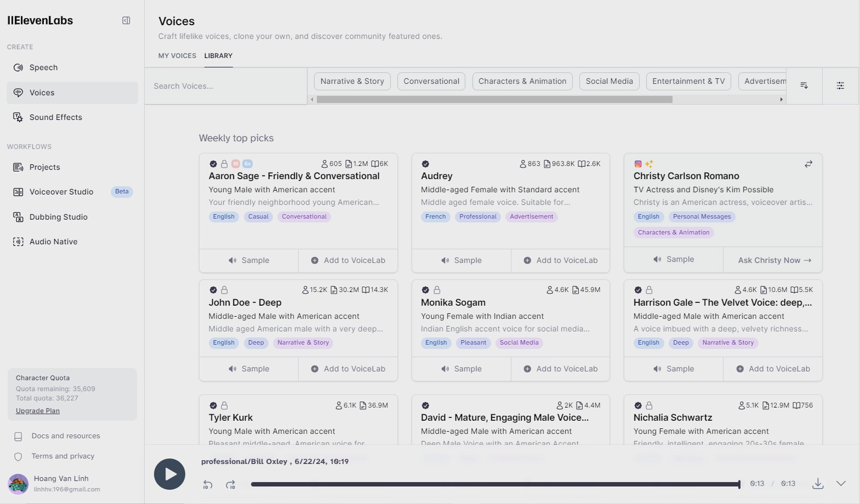The width and height of the screenshot is (860, 504).
Task: Filter by Advertisement category
Action: 762,81
